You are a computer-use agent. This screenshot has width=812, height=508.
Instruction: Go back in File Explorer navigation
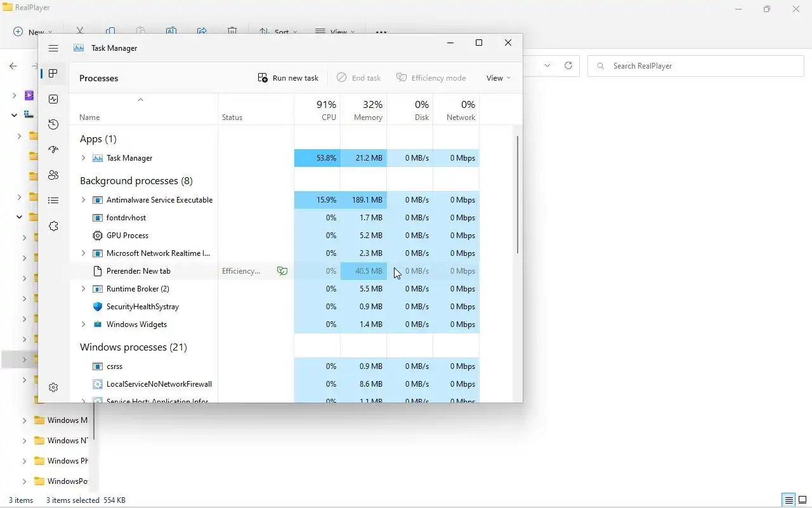(x=13, y=65)
